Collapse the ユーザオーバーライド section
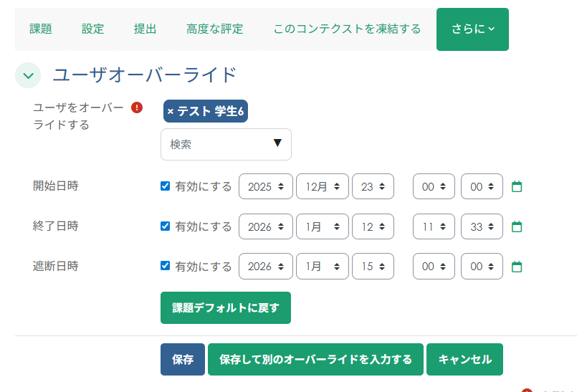587x392 pixels. coord(28,75)
